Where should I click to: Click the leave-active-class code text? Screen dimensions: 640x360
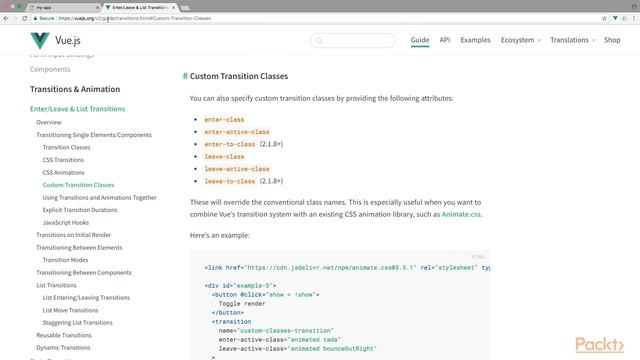point(237,169)
